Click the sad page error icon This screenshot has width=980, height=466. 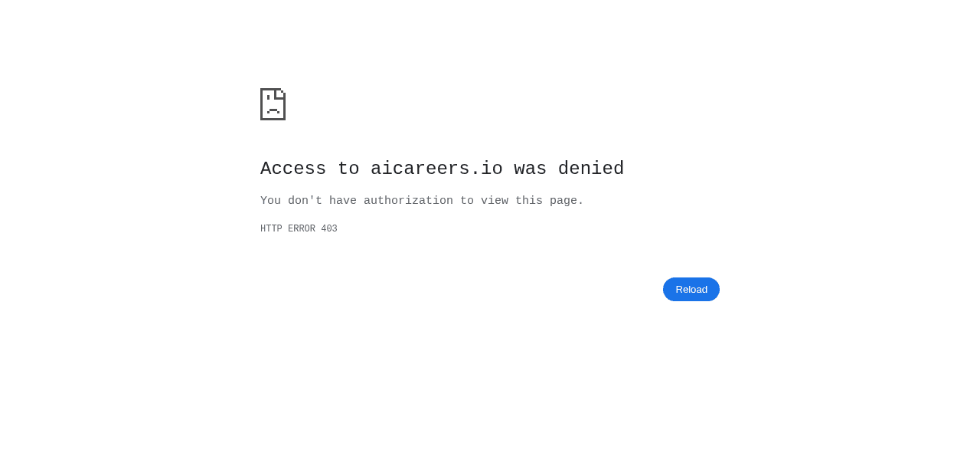point(273,104)
